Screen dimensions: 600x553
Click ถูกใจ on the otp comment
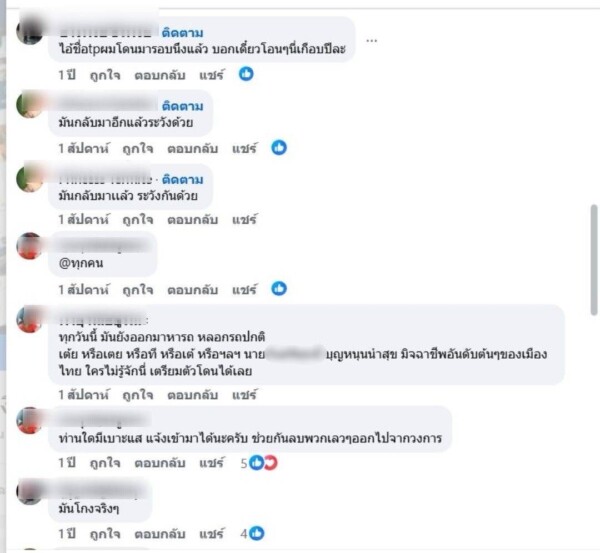click(105, 75)
